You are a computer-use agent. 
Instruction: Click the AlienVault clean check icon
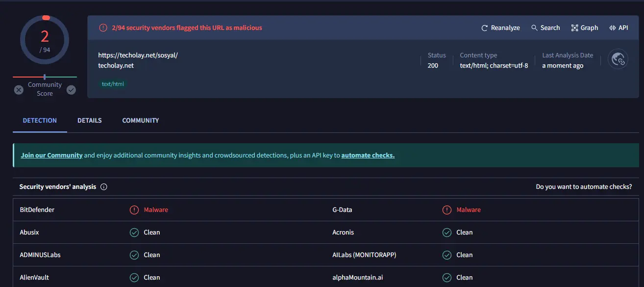point(134,278)
